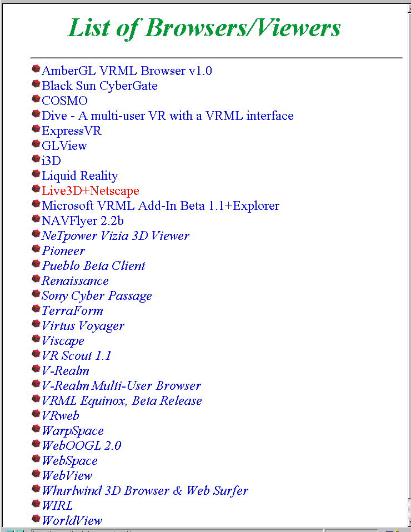The image size is (411, 532).
Task: Open the WorldView link
Action: coord(72,520)
